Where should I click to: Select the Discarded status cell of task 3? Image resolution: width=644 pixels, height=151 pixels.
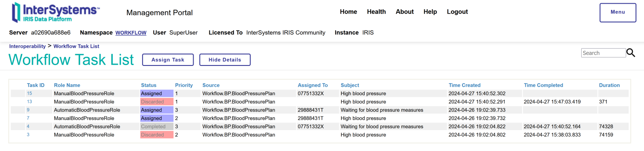[157, 135]
